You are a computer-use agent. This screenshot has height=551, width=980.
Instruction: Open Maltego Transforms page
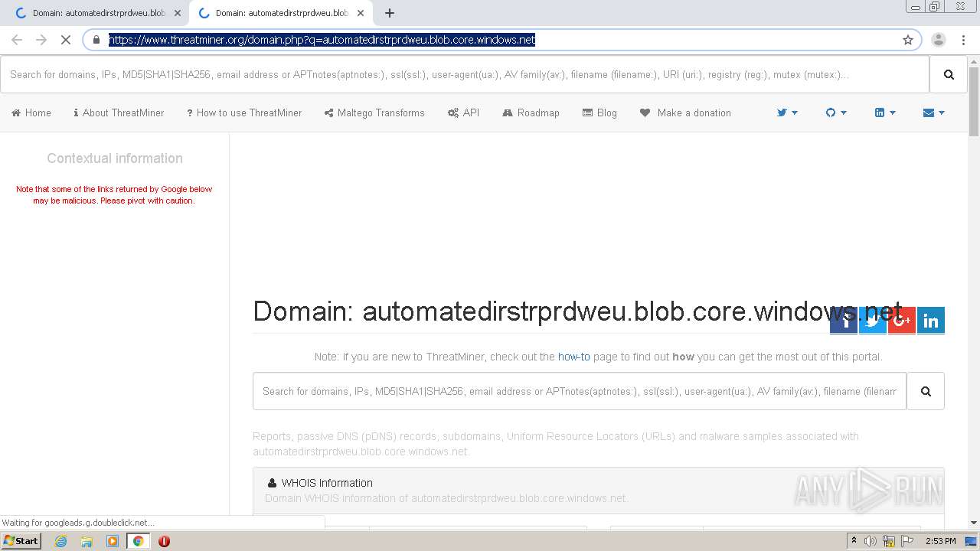374,112
